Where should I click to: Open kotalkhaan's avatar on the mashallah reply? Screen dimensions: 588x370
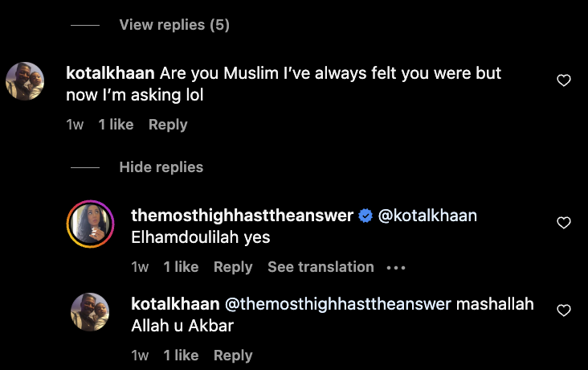(90, 312)
